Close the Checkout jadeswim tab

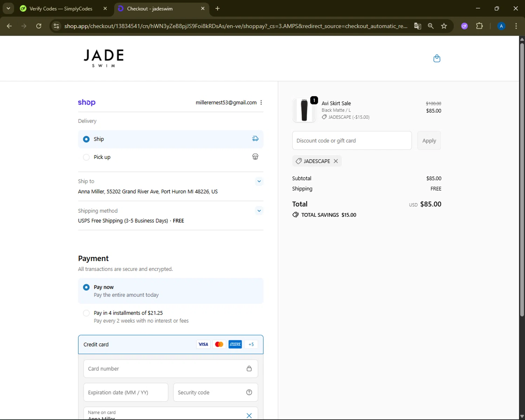click(x=203, y=9)
